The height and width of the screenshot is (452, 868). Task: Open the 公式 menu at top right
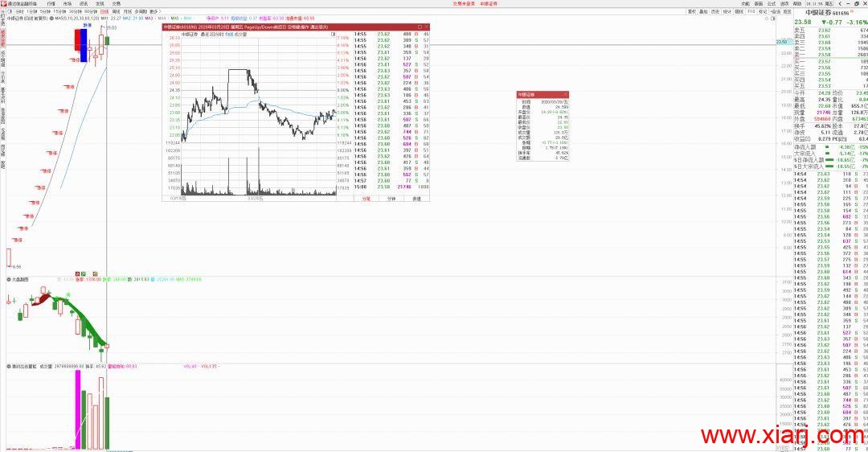[771, 3]
